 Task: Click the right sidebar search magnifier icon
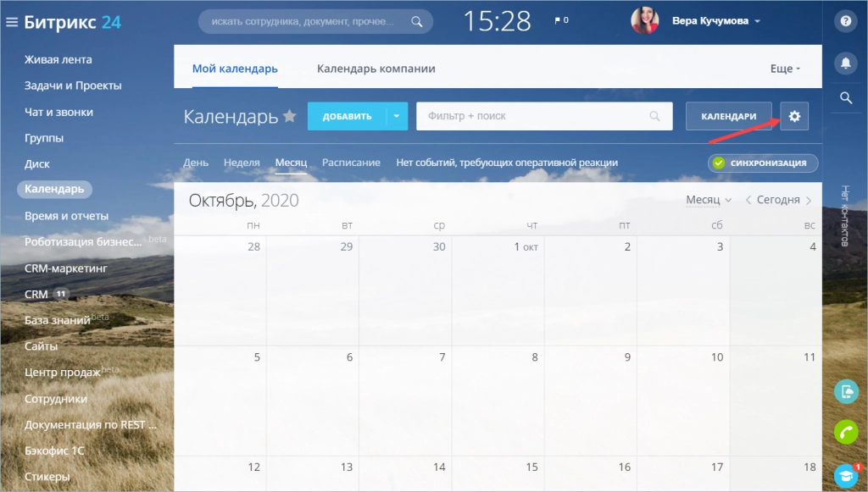(x=844, y=98)
